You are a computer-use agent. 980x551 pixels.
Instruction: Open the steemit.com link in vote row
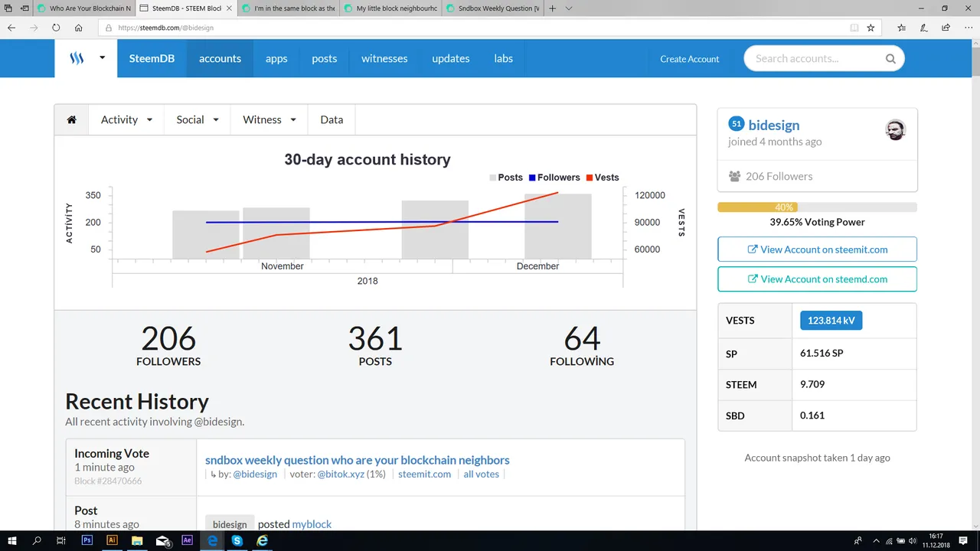tap(424, 474)
